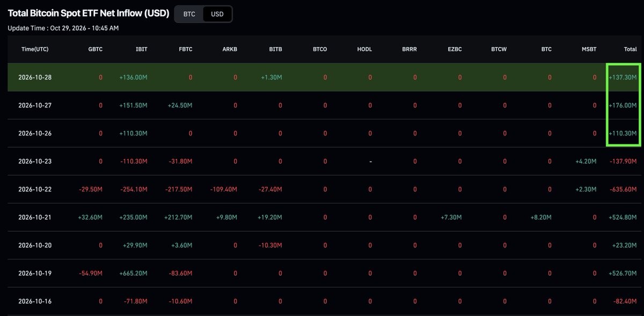Click the ARKB column header

tap(230, 49)
